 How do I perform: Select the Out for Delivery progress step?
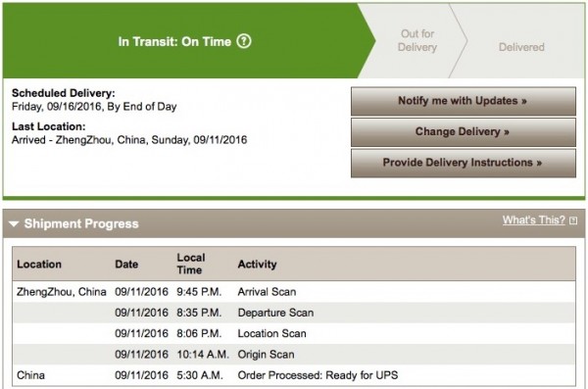coord(417,40)
